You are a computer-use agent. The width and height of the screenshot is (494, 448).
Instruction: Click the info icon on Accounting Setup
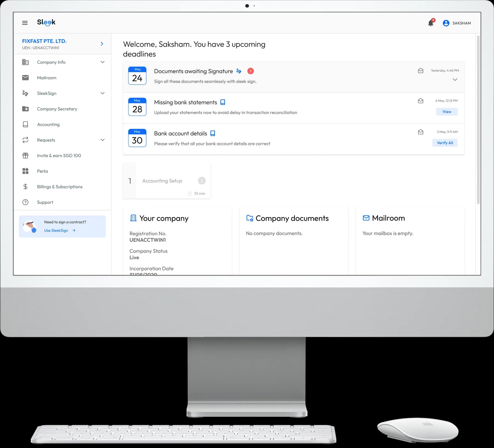tap(202, 181)
